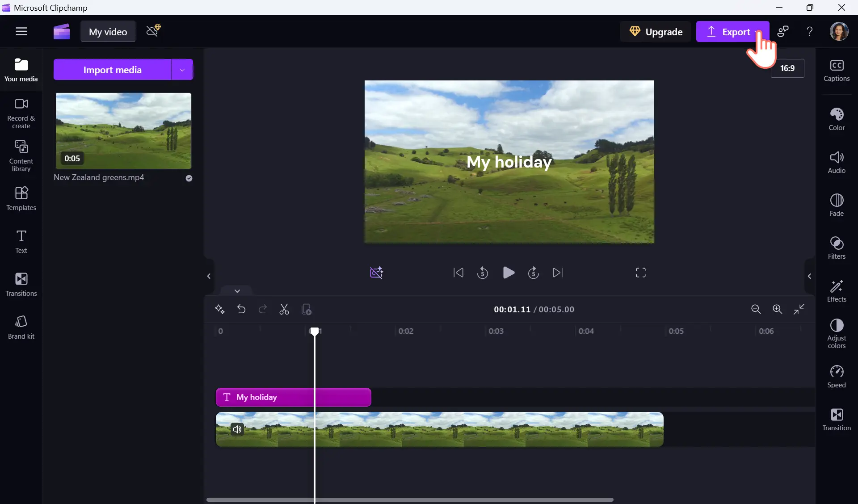This screenshot has height=504, width=858.
Task: Expand the timeline view chevron
Action: (x=237, y=290)
